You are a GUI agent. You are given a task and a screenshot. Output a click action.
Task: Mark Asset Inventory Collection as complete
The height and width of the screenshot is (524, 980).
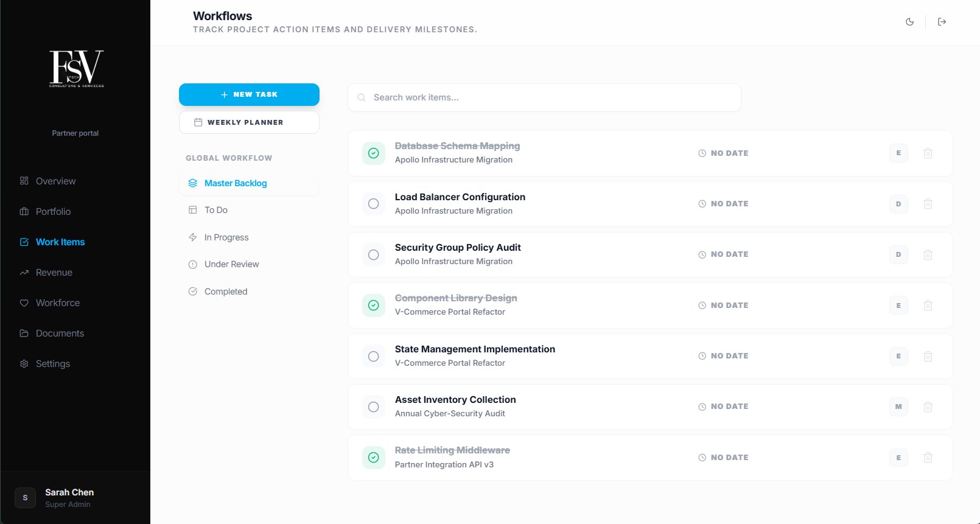coord(374,407)
